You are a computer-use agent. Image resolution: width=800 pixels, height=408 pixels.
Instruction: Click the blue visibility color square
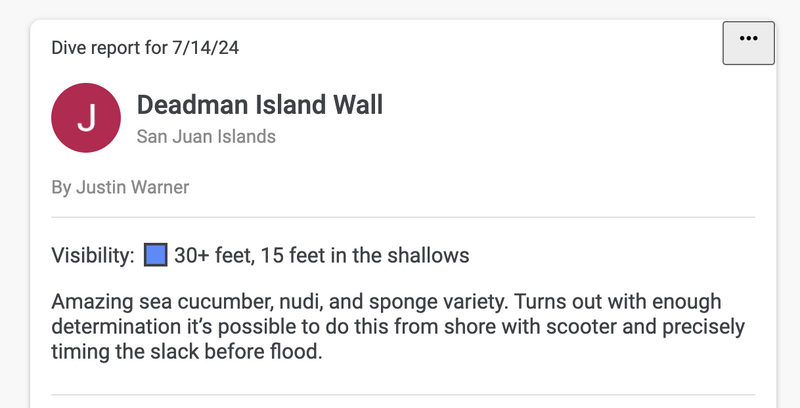154,255
